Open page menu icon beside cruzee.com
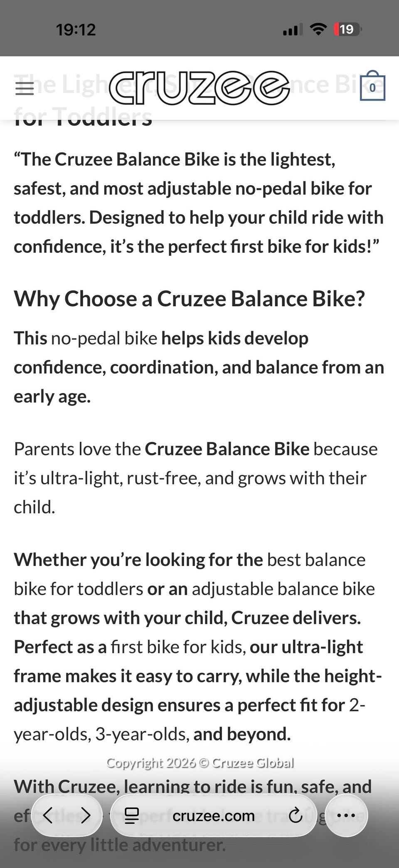 pos(132,816)
